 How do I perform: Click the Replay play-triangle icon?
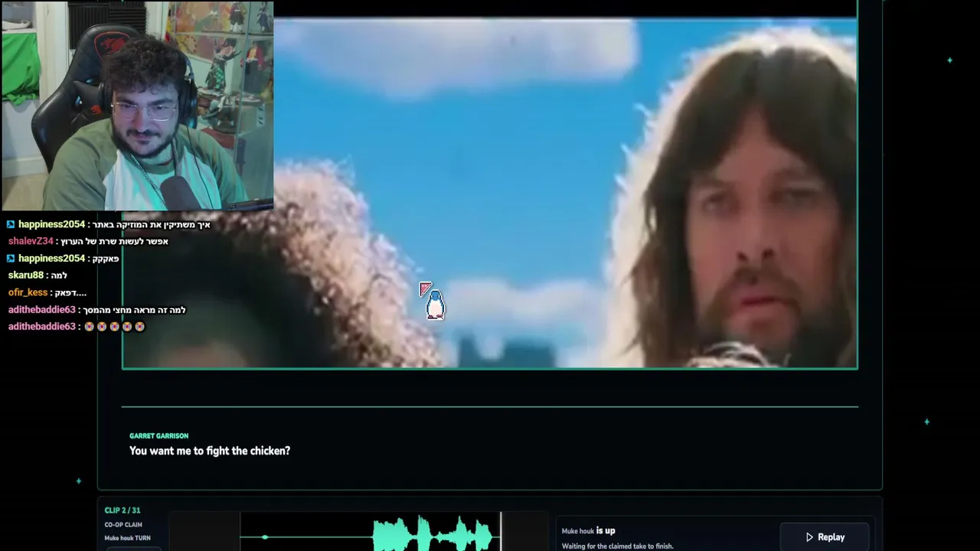click(x=809, y=537)
